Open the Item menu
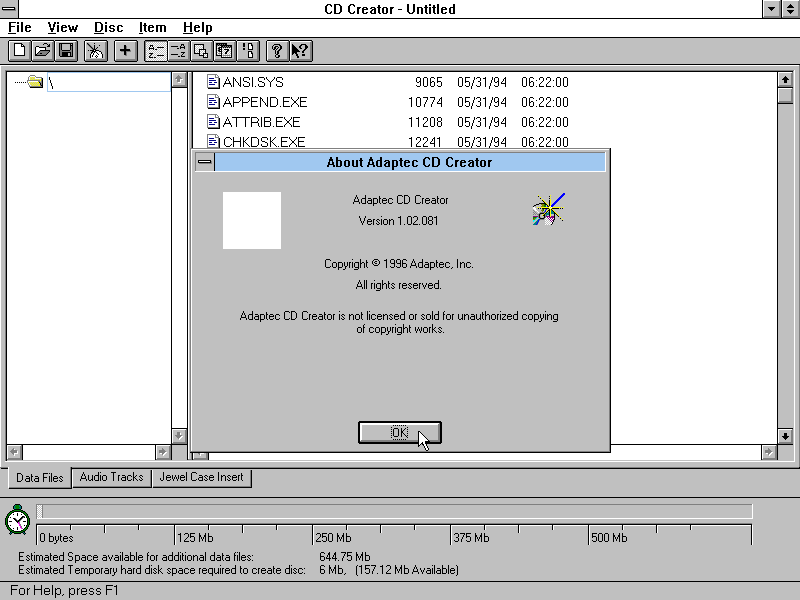 pyautogui.click(x=152, y=27)
